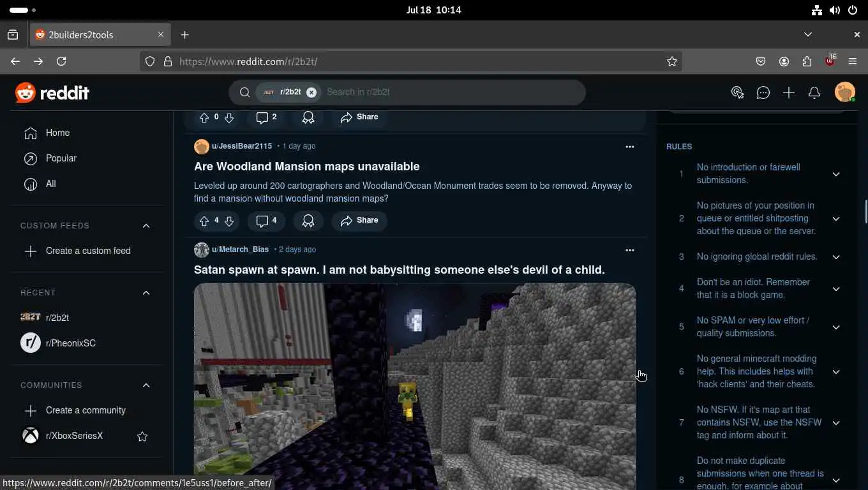Expand rule 2 about queue pictures

click(836, 219)
